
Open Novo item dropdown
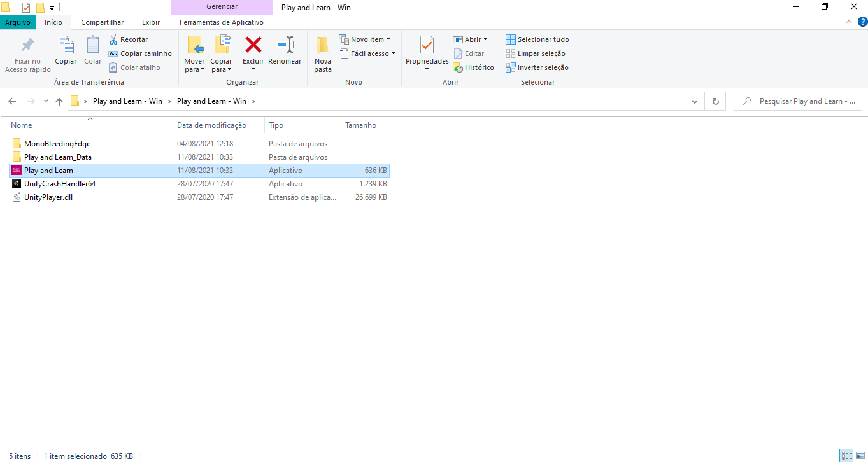tap(365, 39)
